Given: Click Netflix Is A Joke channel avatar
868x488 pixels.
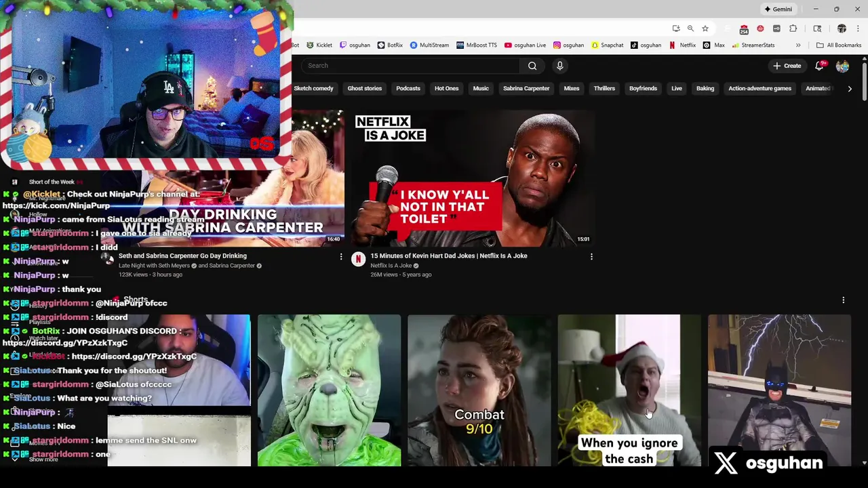Looking at the screenshot, I should pyautogui.click(x=358, y=259).
